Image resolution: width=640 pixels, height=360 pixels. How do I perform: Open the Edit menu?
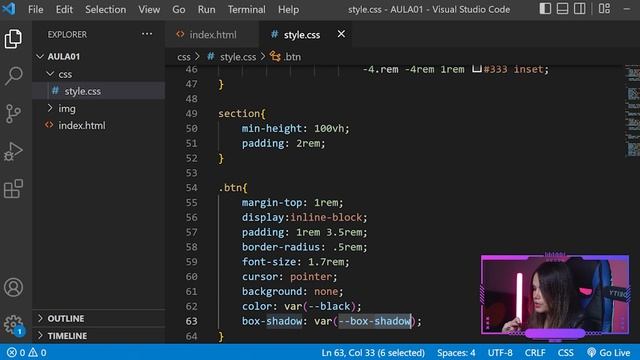[x=64, y=9]
